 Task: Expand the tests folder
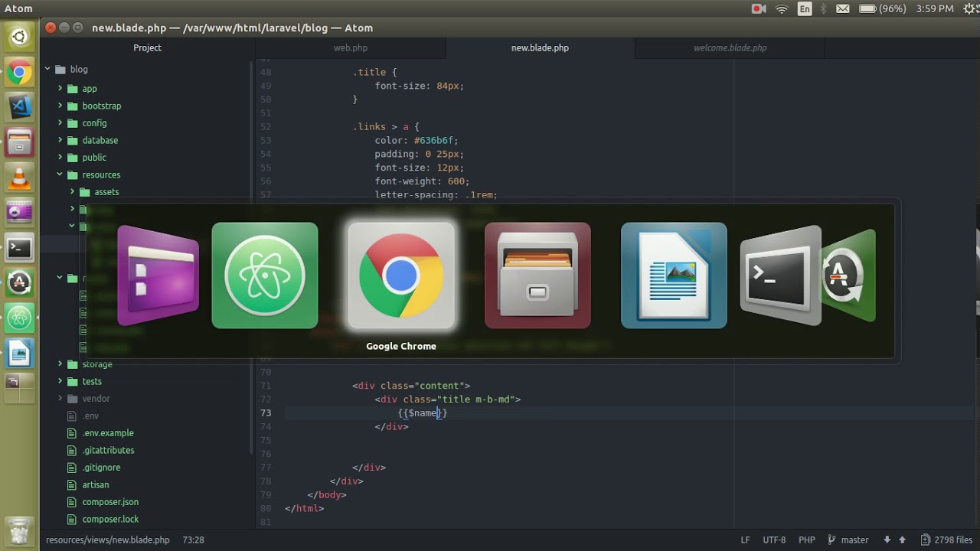point(60,381)
